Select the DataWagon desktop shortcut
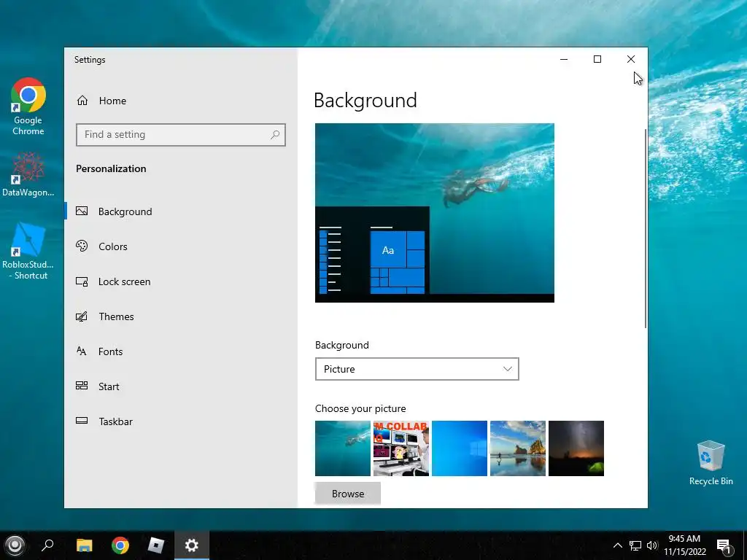Screen dimensions: 747x560 coord(28,174)
